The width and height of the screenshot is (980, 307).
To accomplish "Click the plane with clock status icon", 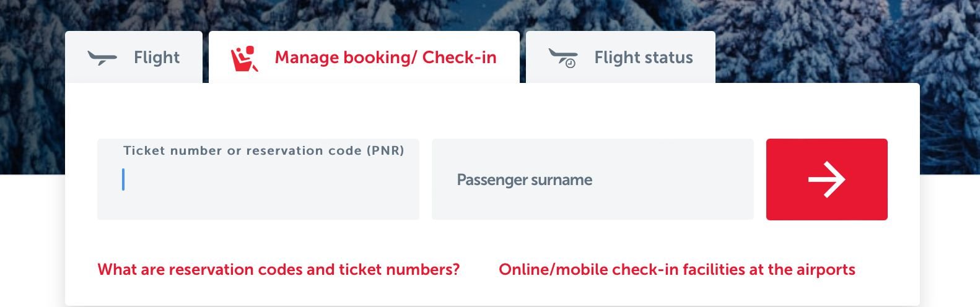I will pyautogui.click(x=563, y=58).
